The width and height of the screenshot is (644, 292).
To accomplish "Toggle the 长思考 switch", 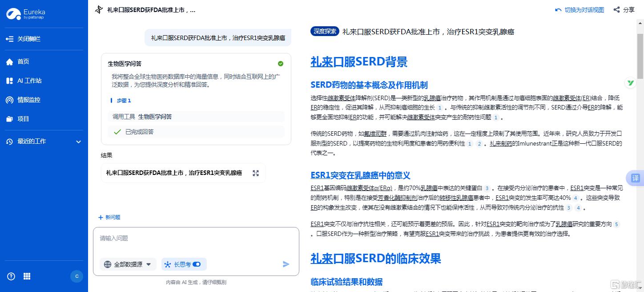I will 197,264.
